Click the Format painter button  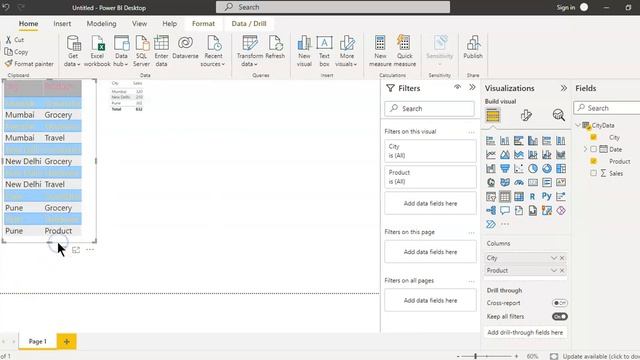point(29,64)
